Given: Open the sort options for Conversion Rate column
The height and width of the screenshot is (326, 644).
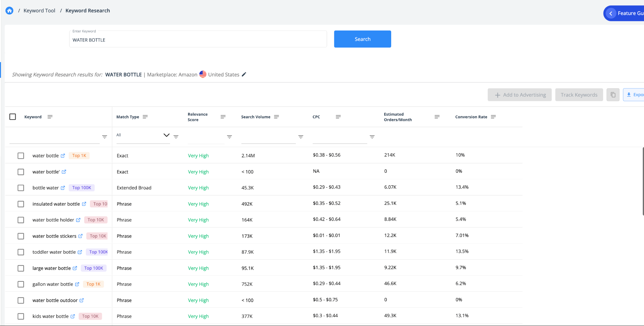Looking at the screenshot, I should pyautogui.click(x=494, y=117).
